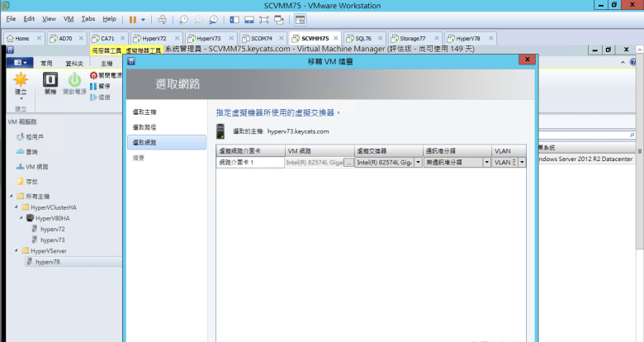Click the 建立 (Create) sun icon

click(21, 81)
